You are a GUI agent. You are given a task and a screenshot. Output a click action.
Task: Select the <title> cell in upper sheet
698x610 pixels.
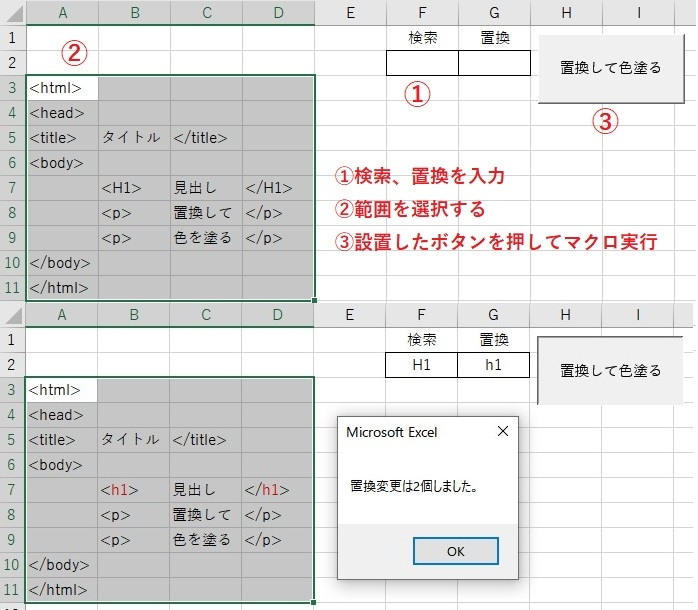tap(63, 138)
